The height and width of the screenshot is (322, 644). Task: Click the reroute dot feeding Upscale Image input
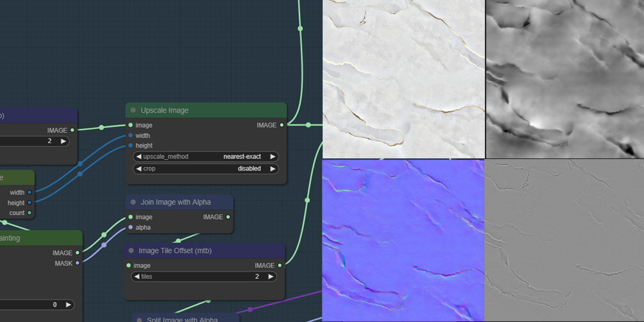pos(102,128)
